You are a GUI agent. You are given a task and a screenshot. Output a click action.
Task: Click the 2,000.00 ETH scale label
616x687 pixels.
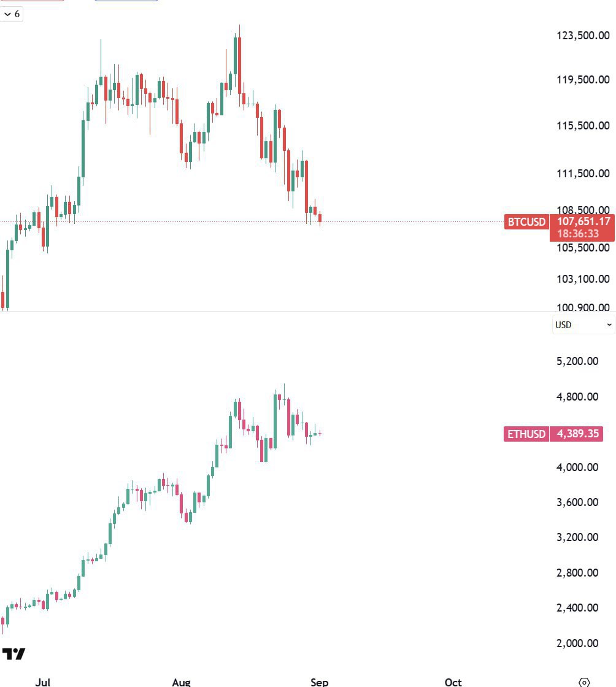577,643
